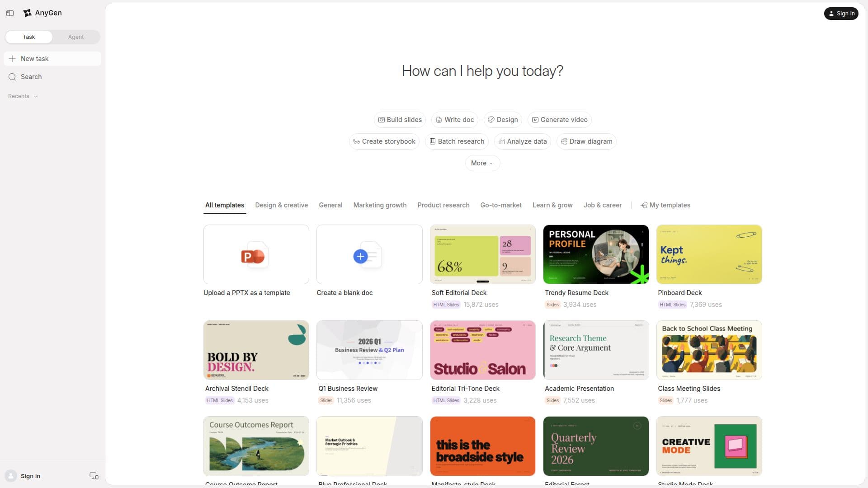The height and width of the screenshot is (488, 868).
Task: Switch to Marketing growth tab
Action: [x=380, y=205]
